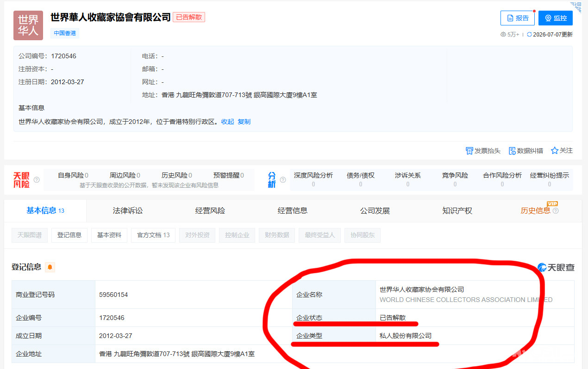Switch to the 历史信息 VIP tab
This screenshot has height=369, width=588.
[535, 210]
